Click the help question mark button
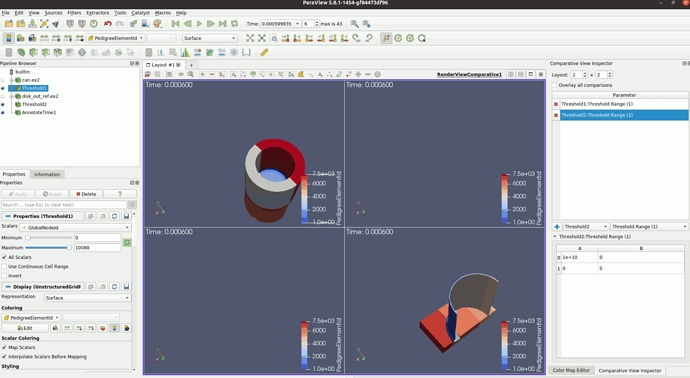The width and height of the screenshot is (690, 378). pyautogui.click(x=120, y=194)
